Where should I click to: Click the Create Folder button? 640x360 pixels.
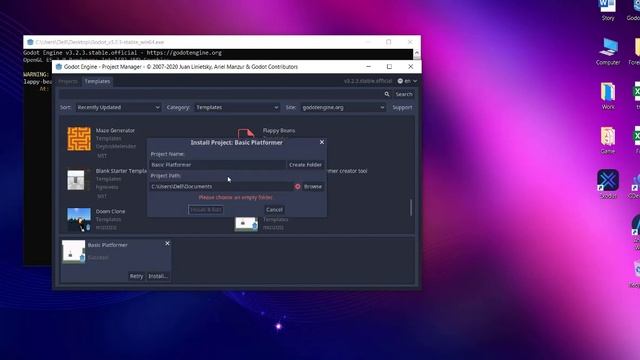pyautogui.click(x=305, y=165)
